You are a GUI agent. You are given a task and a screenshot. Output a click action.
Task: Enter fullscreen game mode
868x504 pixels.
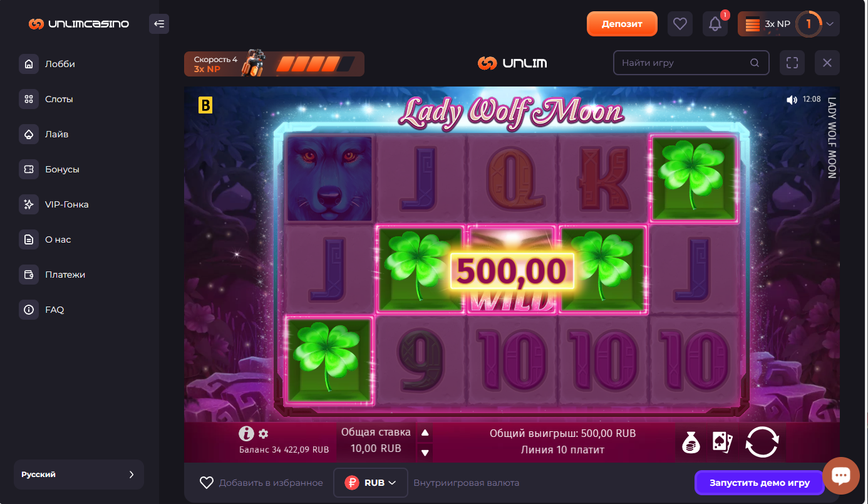(792, 63)
